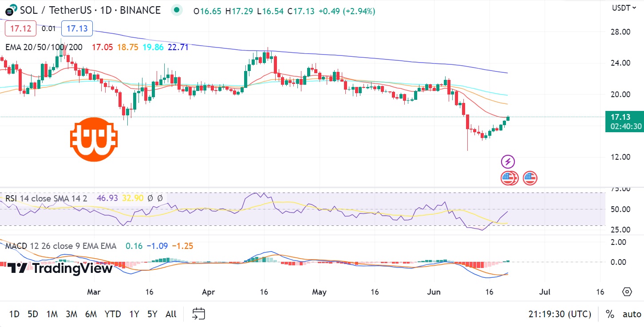Click the high value H17.29
The width and height of the screenshot is (644, 327).
[239, 11]
